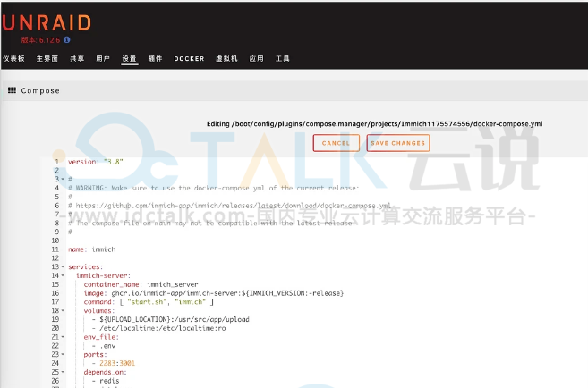The width and height of the screenshot is (588, 388).
Task: Click the CANCEL button
Action: click(336, 143)
